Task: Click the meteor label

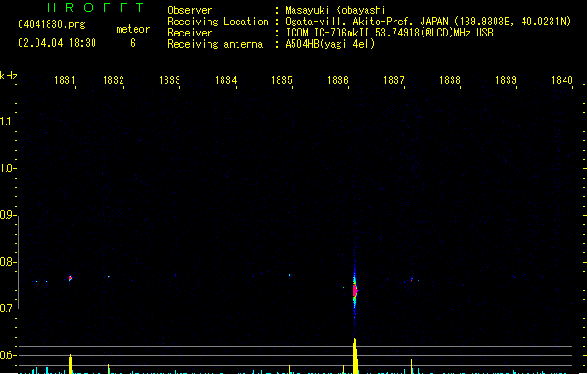Action: click(133, 29)
